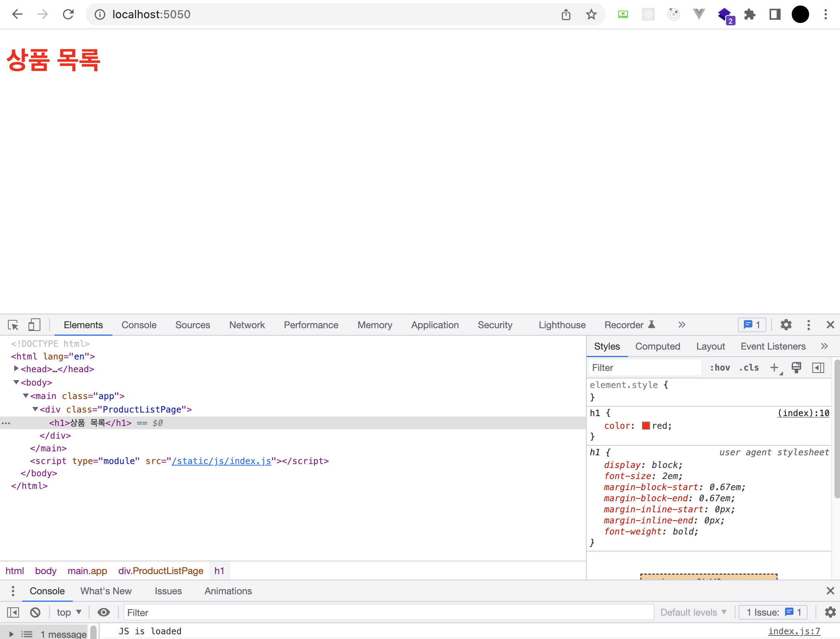Reload the page

click(68, 15)
